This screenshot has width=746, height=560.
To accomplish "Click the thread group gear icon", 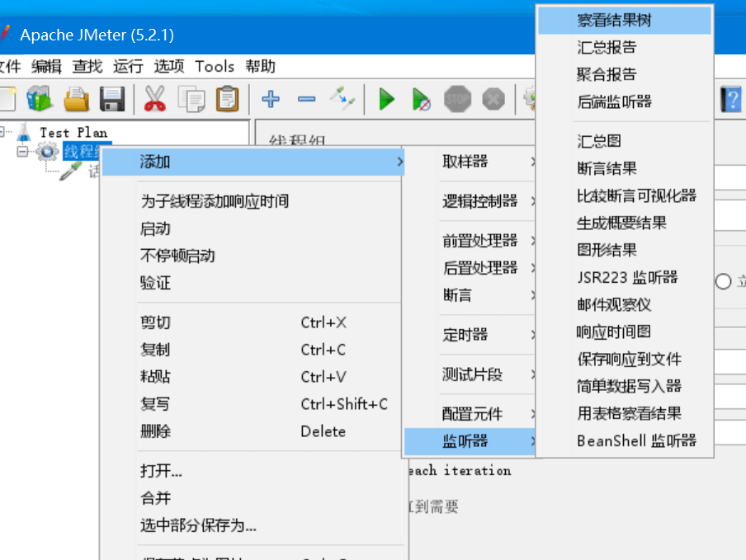I will (x=47, y=152).
